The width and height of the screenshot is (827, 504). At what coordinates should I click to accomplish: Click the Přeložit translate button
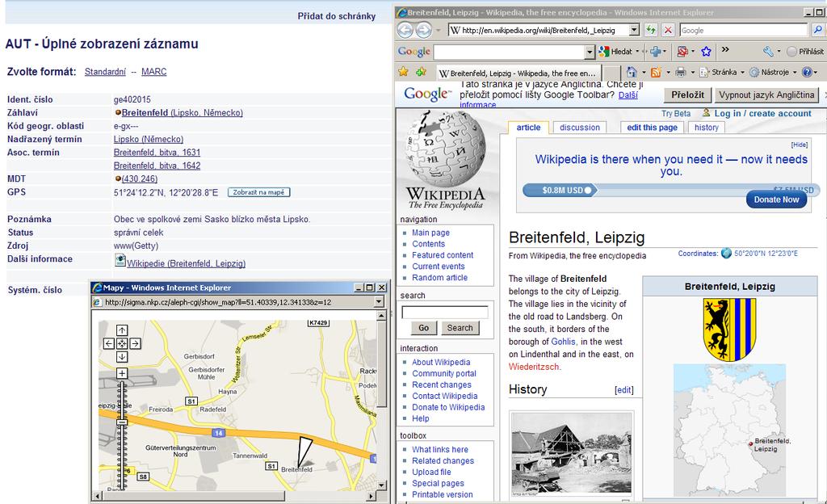click(687, 94)
